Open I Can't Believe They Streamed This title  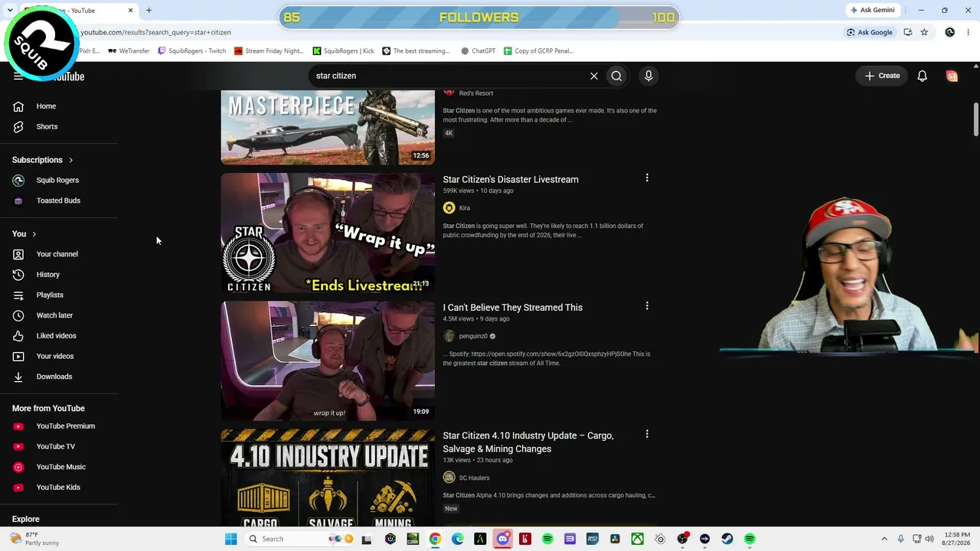[512, 308]
